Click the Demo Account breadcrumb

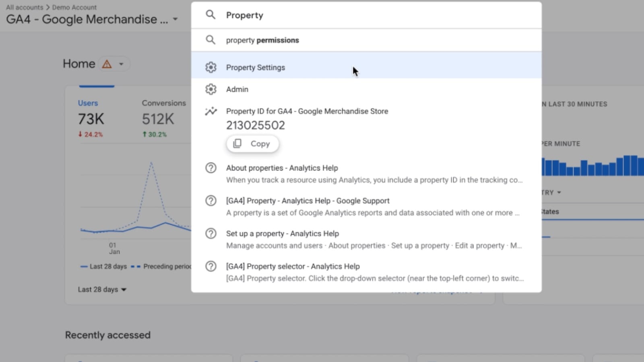point(74,7)
